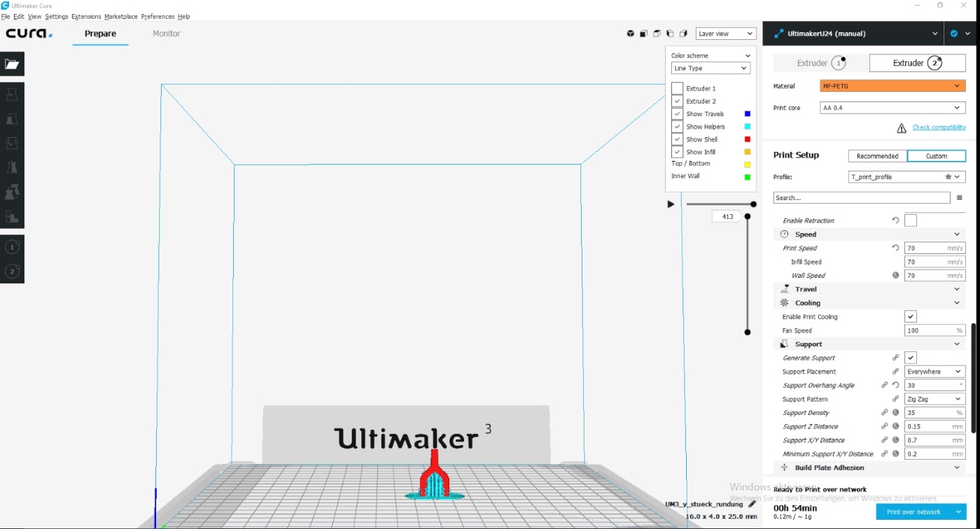Open the Line Type color scheme dropdown
This screenshot has height=529, width=980.
click(x=710, y=68)
